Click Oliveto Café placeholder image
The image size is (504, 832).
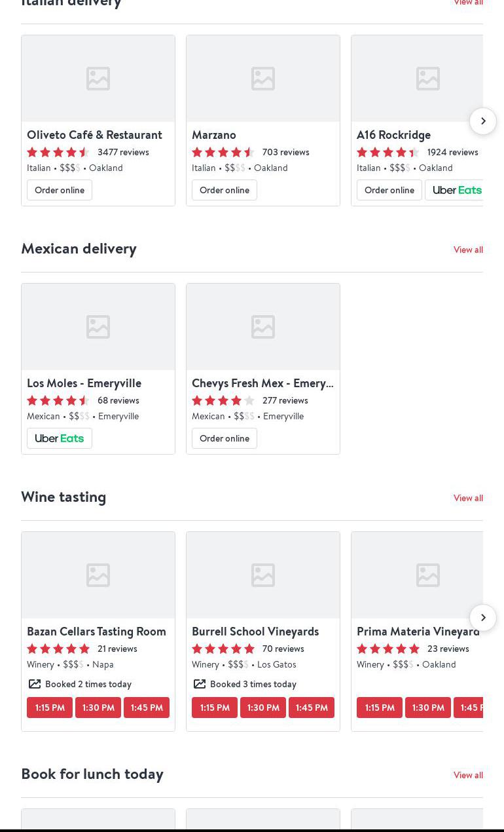(98, 79)
